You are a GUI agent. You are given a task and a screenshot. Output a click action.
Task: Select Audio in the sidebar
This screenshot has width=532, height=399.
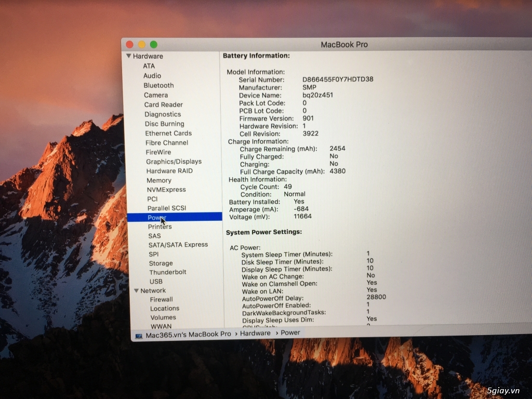152,76
